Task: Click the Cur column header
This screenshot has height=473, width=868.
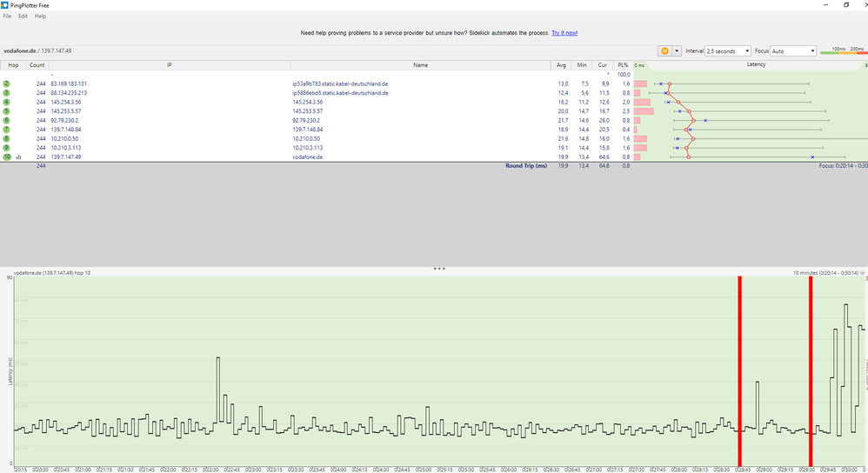Action: coord(602,65)
